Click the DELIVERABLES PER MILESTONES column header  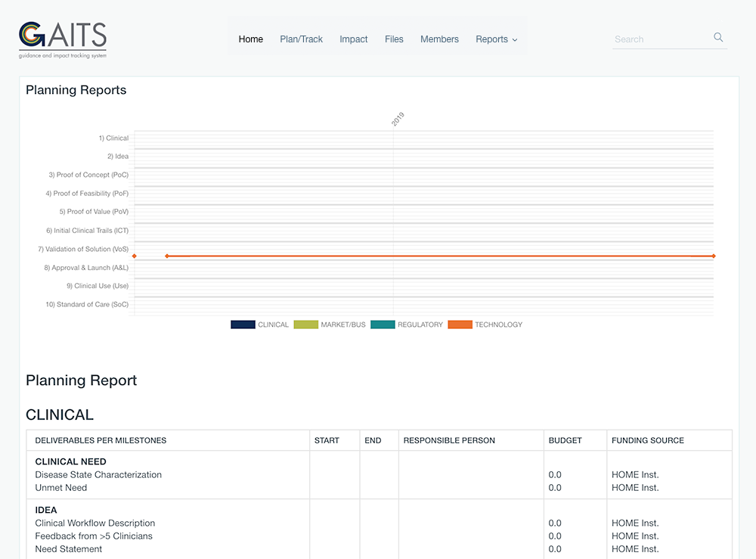coord(101,440)
